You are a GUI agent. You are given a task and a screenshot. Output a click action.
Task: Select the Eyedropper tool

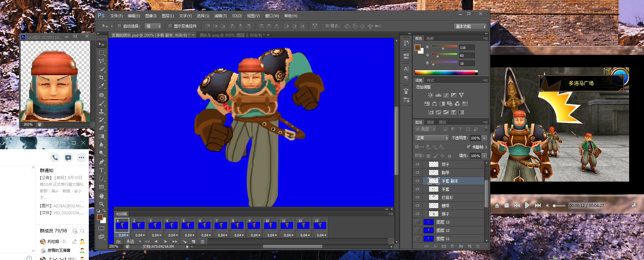102,86
